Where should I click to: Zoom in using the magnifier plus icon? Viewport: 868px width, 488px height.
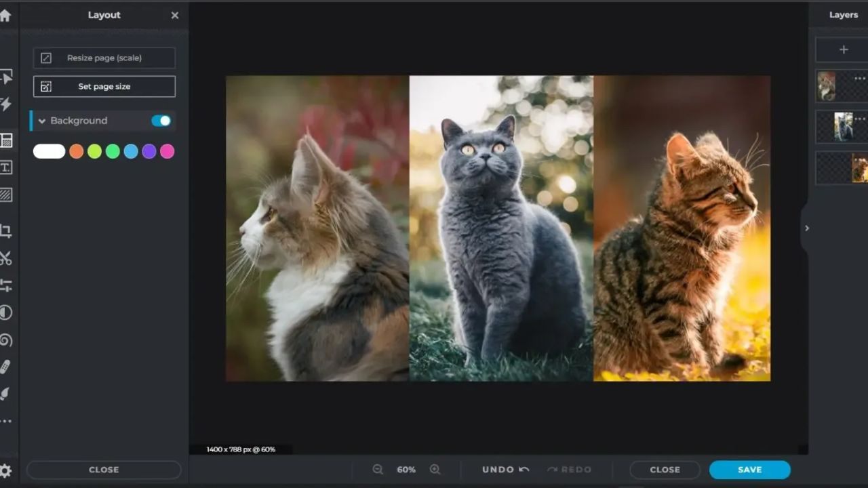pos(435,470)
